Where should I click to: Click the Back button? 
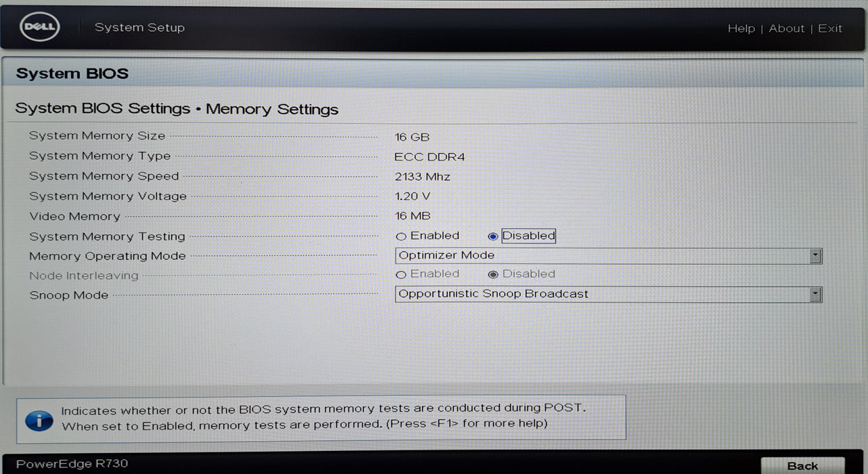pyautogui.click(x=802, y=466)
